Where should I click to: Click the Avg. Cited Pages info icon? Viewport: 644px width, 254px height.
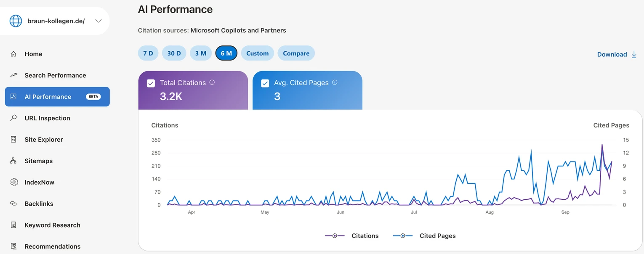pos(335,82)
